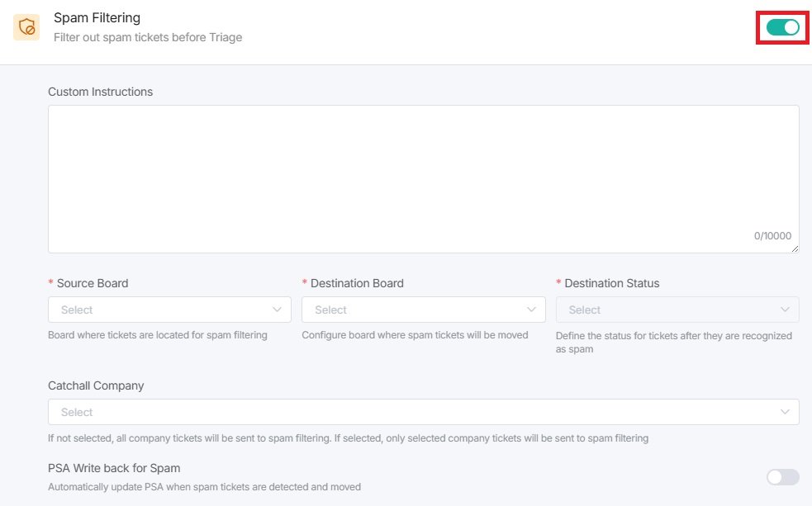Open the Destination Board select field

click(415, 310)
